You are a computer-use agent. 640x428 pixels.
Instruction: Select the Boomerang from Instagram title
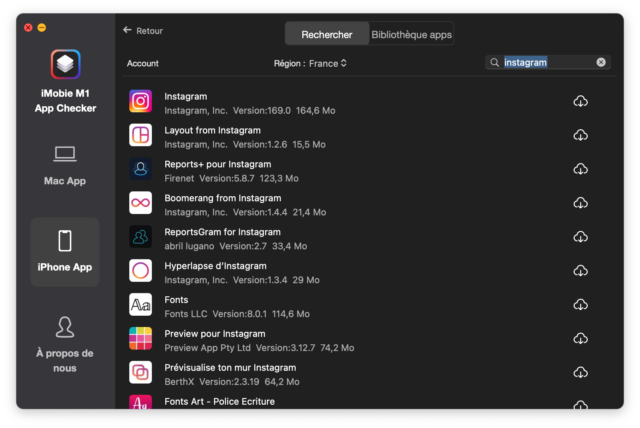coord(222,198)
